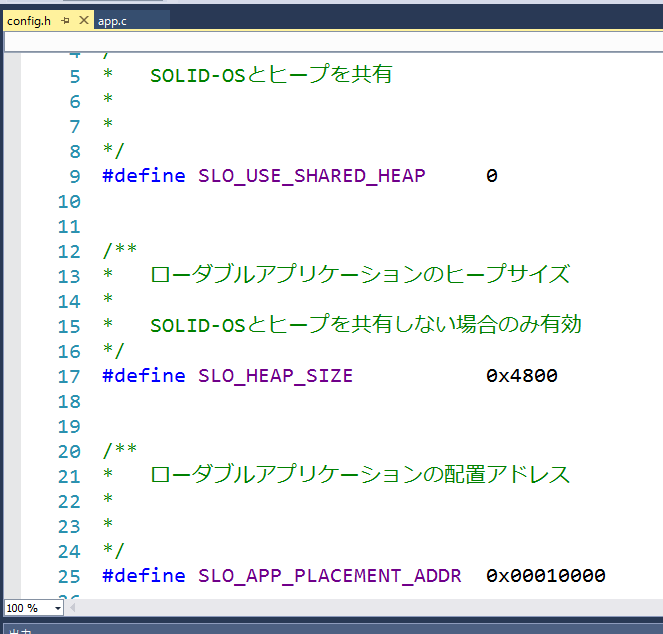Click on SLO_APP_PLACEMENT_ADDR macro name
Image resolution: width=663 pixels, height=634 pixels.
pos(329,576)
